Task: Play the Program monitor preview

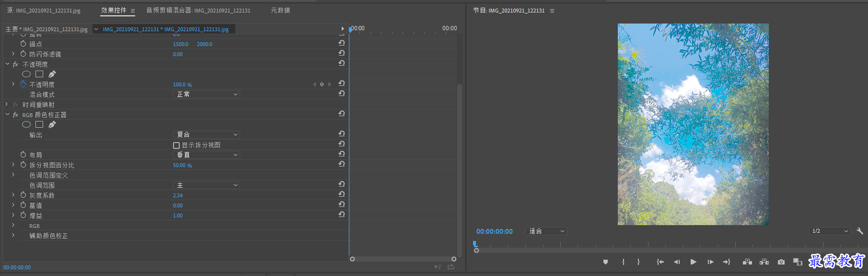Action: [x=693, y=262]
